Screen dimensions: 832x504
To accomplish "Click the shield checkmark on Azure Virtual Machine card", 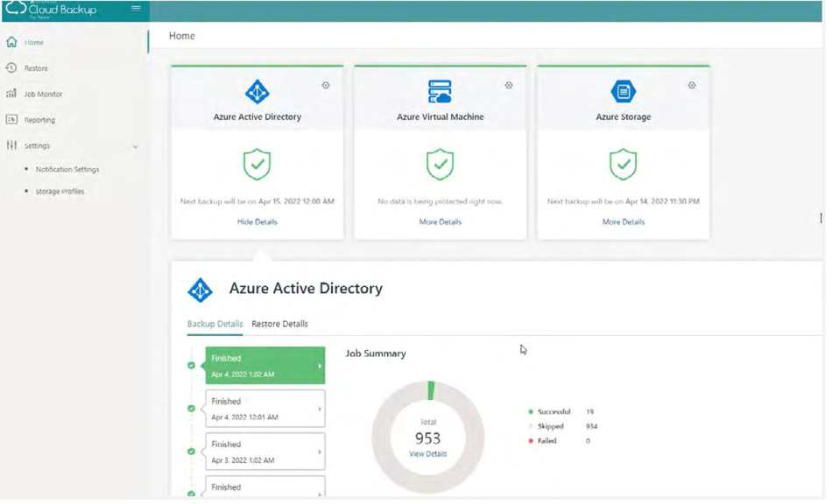I will [x=441, y=164].
